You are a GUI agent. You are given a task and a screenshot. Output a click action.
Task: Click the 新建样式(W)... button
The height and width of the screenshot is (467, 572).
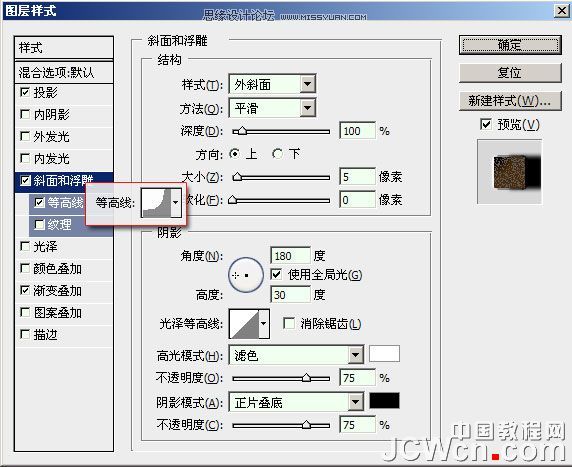click(x=510, y=100)
